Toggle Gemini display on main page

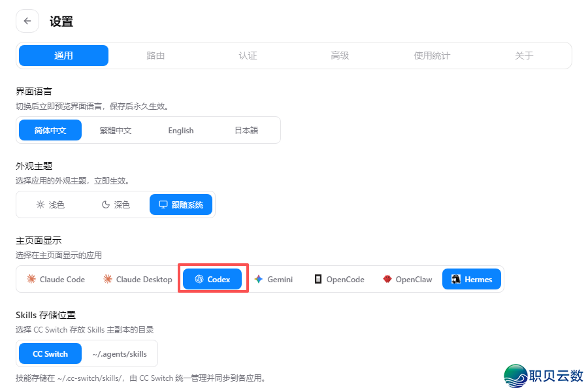click(273, 279)
